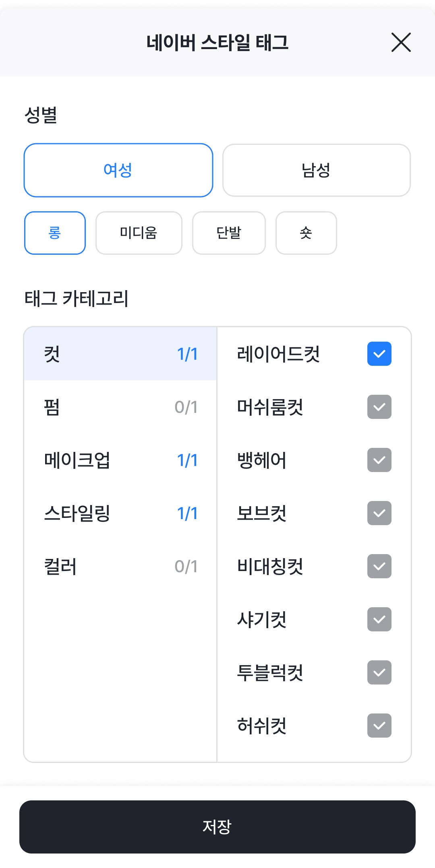Screen dimensions: 435x868
Task: Choose the 미디움 hair length
Action: (x=139, y=233)
